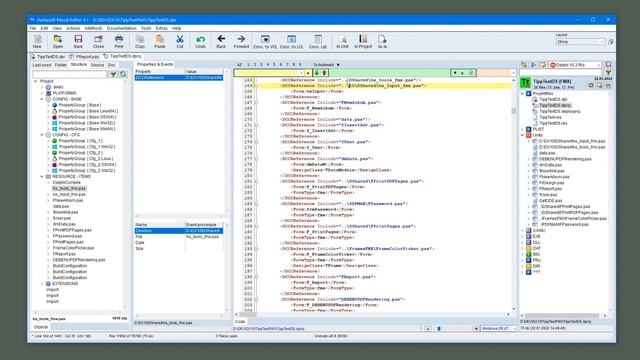Collapse the CONFIG - CFG node
Image resolution: width=640 pixels, height=360 pixels.
point(42,135)
